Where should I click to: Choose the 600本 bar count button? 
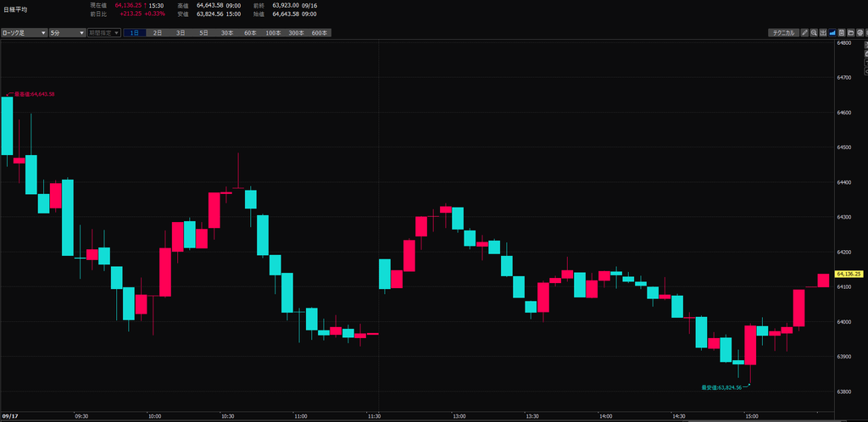point(320,33)
